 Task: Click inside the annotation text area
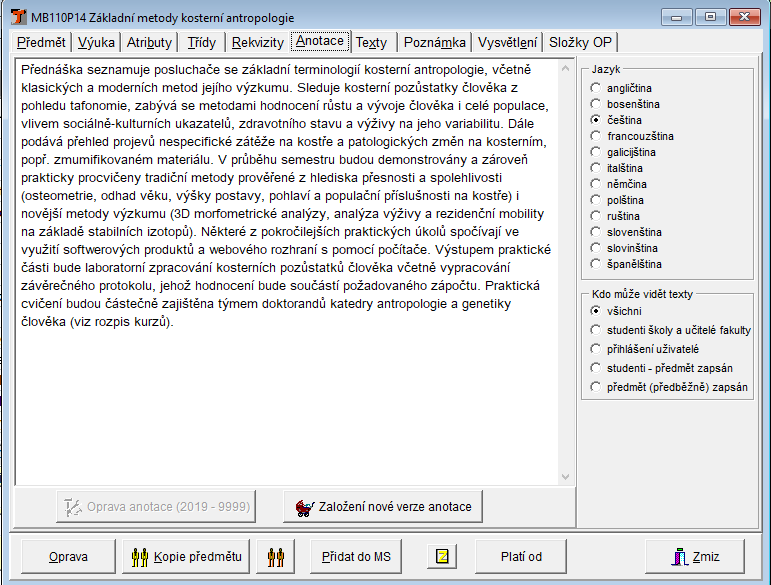(x=290, y=400)
